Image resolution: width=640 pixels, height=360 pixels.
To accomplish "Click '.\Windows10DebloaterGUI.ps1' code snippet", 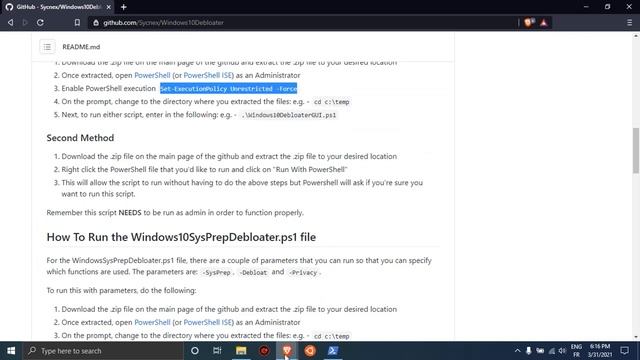I will click(x=289, y=115).
